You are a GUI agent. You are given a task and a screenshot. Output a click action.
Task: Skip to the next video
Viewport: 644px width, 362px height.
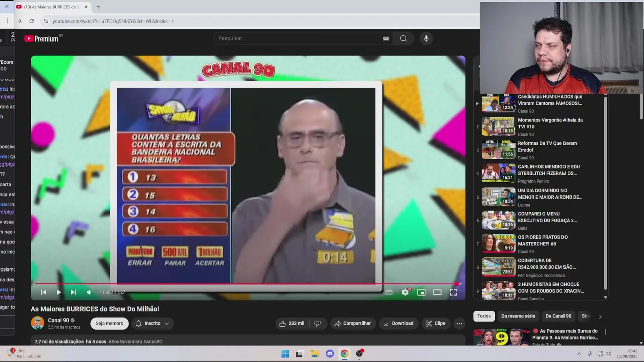[73, 292]
